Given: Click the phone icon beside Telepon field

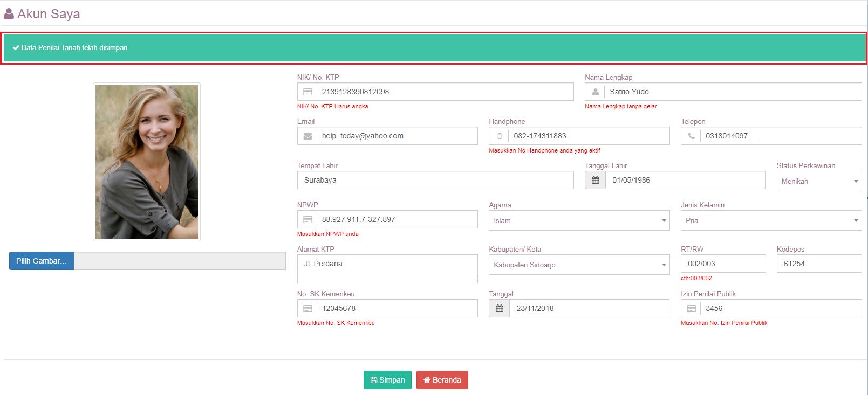Looking at the screenshot, I should click(691, 136).
